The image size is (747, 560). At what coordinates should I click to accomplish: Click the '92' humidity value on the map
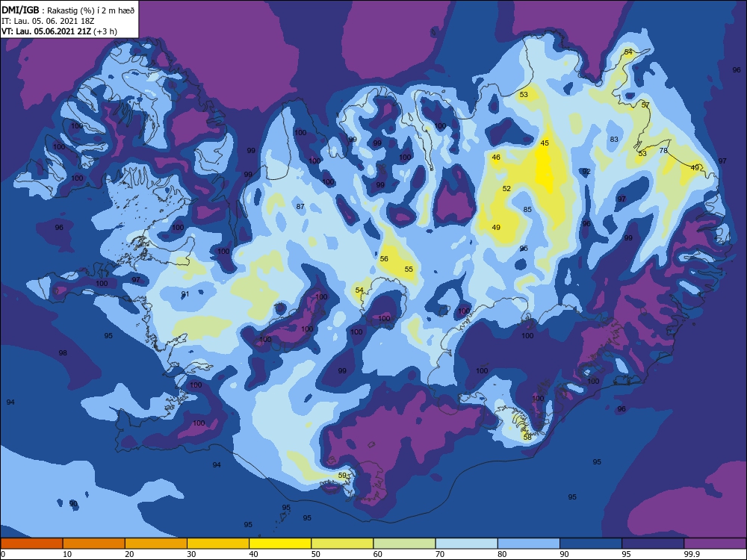pos(586,172)
